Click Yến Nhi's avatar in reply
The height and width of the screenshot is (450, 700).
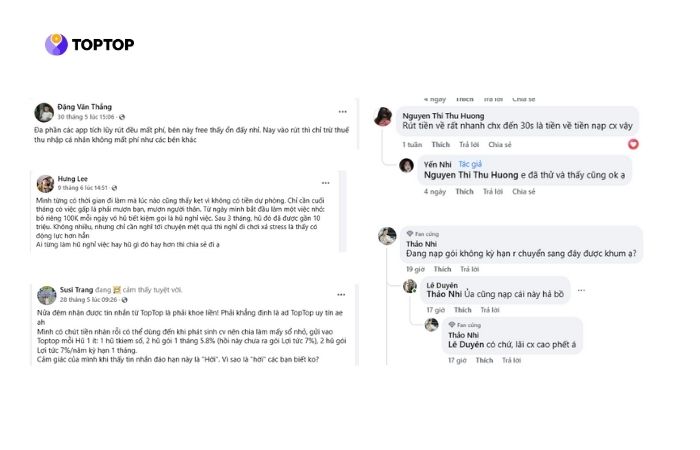coord(406,165)
